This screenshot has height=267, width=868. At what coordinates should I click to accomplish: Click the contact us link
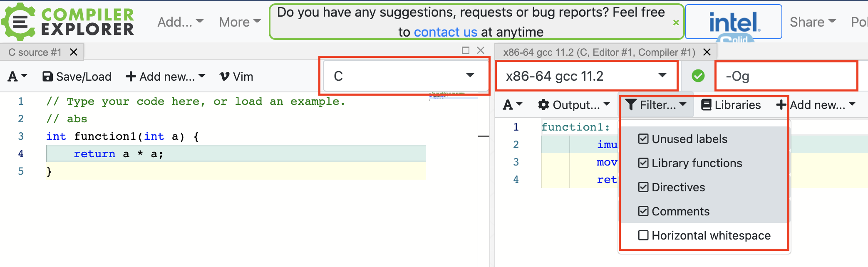click(x=446, y=32)
